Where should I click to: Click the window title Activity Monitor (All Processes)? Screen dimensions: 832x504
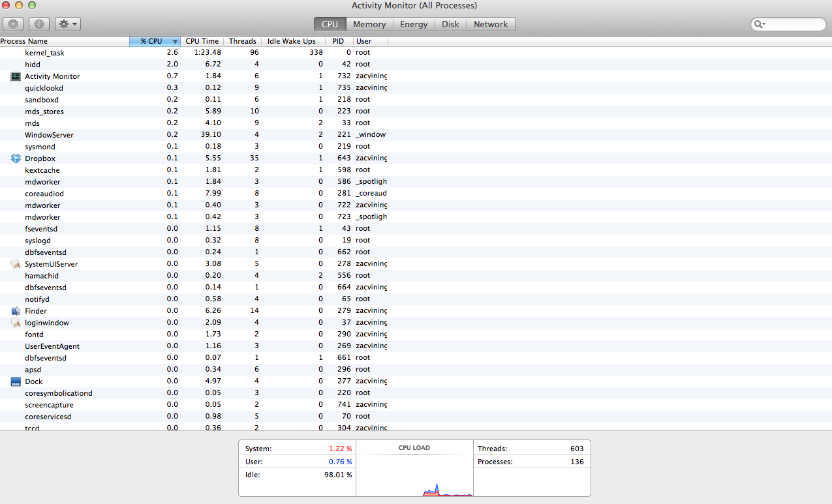click(414, 6)
